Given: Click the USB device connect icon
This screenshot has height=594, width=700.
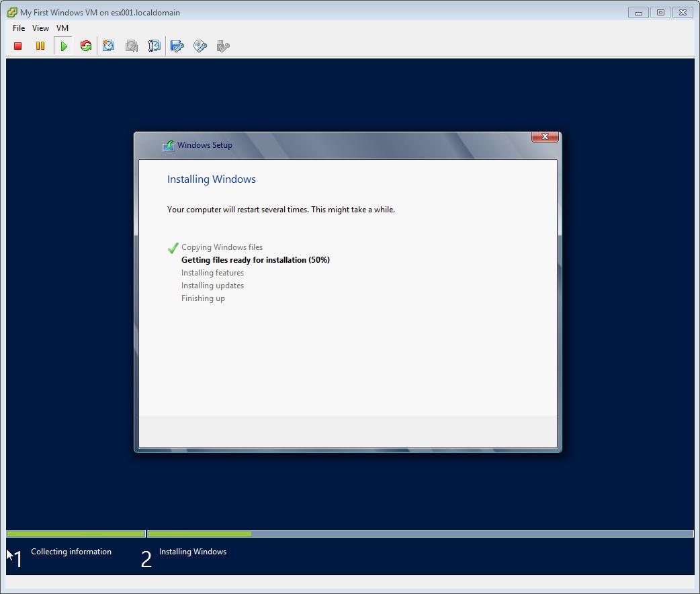Looking at the screenshot, I should [223, 46].
